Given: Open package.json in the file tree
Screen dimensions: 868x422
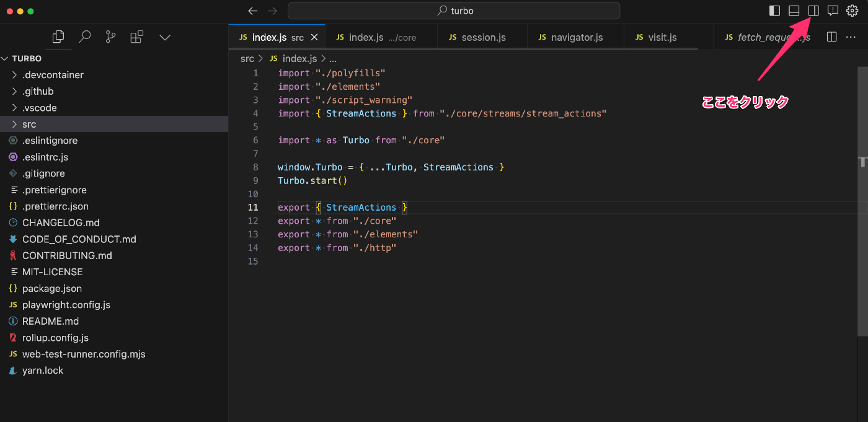Looking at the screenshot, I should (51, 288).
